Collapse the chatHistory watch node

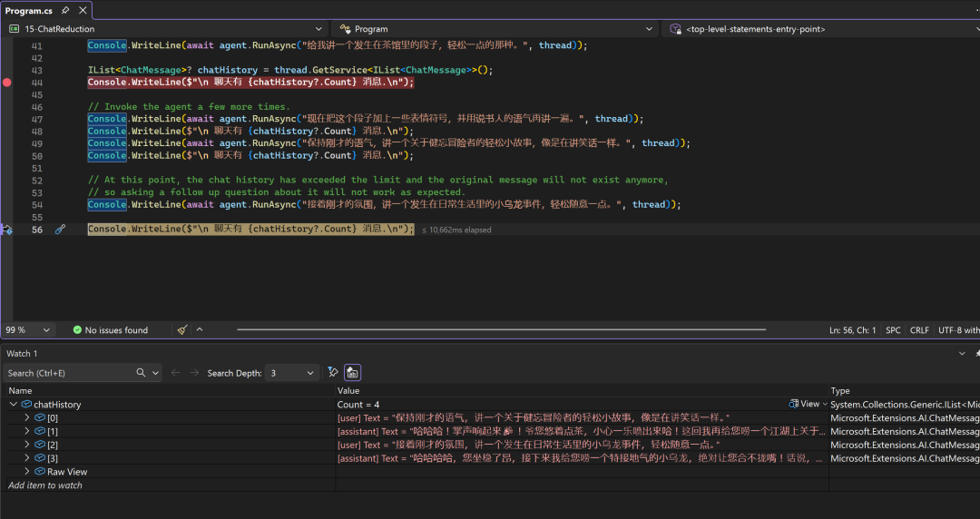pos(14,405)
